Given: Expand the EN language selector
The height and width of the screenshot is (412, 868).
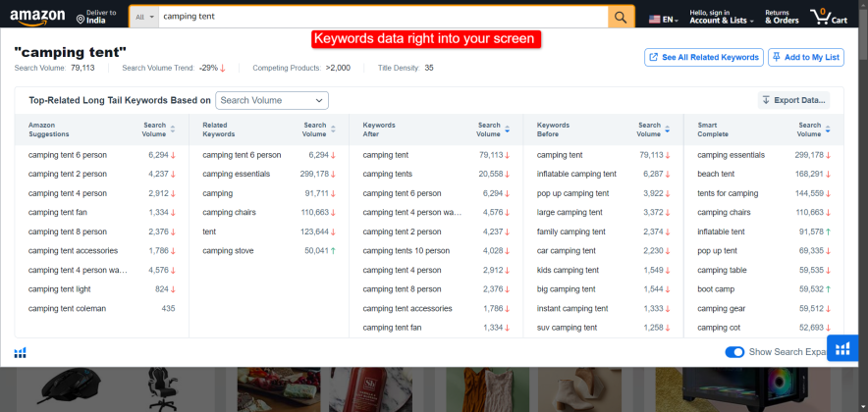Looking at the screenshot, I should click(671, 20).
